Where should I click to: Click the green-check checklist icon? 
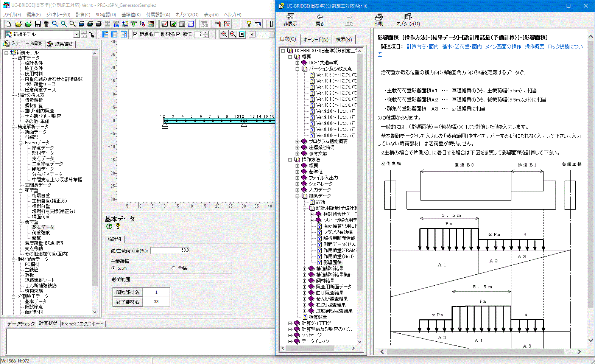click(x=173, y=24)
